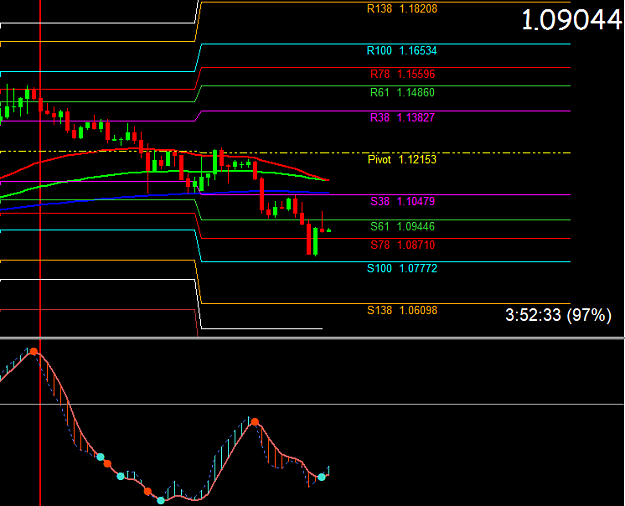The height and width of the screenshot is (506, 625).
Task: Select the S38 1.10479 support label
Action: (x=403, y=201)
